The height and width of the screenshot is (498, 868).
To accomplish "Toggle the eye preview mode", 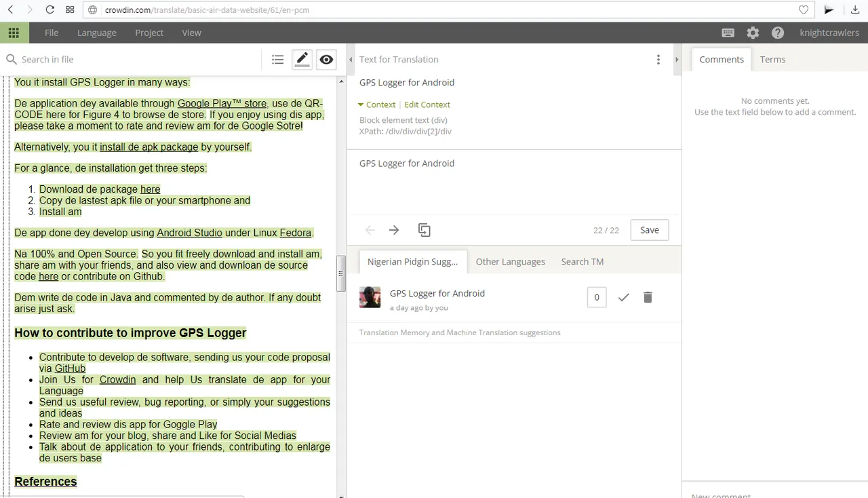I will click(x=326, y=60).
